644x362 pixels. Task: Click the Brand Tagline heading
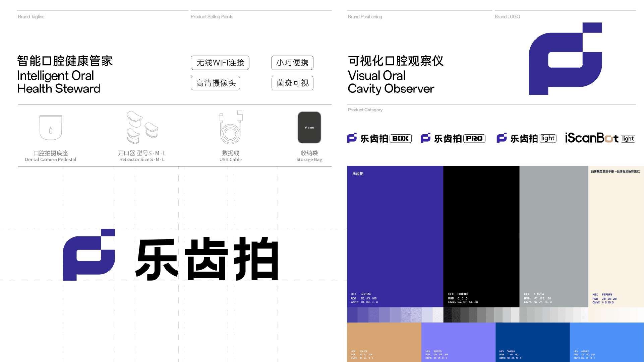point(31,16)
